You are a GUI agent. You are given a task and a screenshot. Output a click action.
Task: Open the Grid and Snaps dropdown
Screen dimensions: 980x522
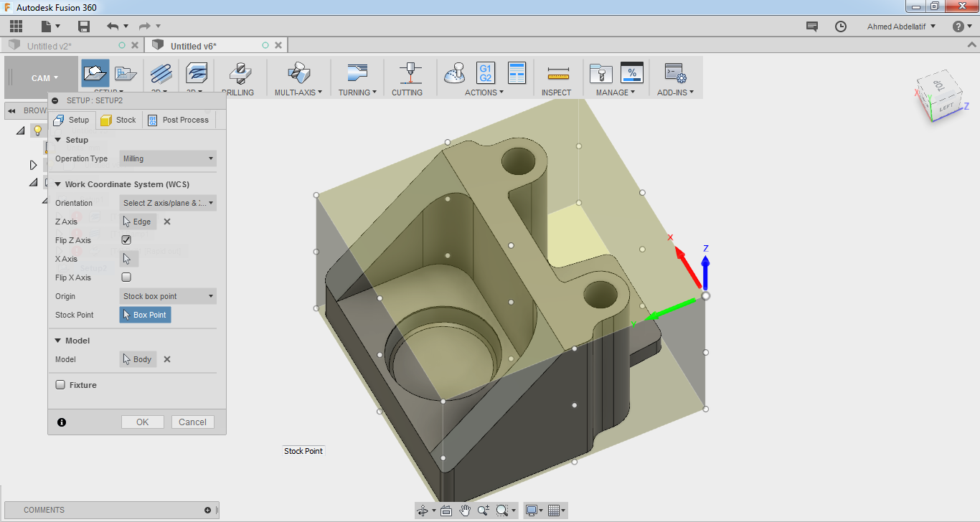[x=556, y=511]
